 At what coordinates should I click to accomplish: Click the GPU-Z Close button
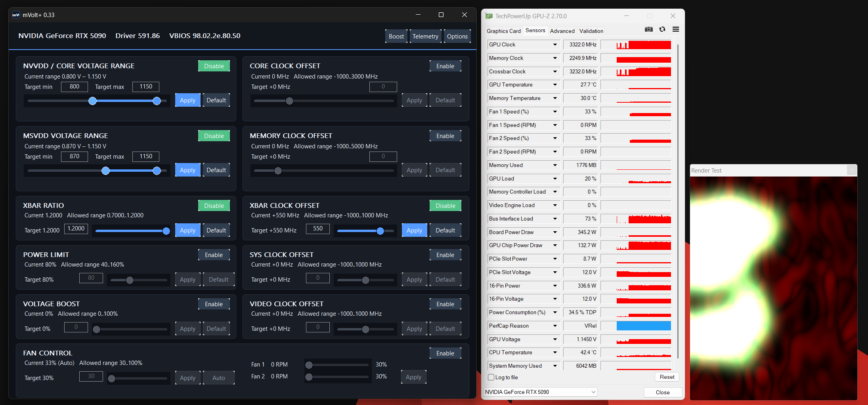[663, 392]
